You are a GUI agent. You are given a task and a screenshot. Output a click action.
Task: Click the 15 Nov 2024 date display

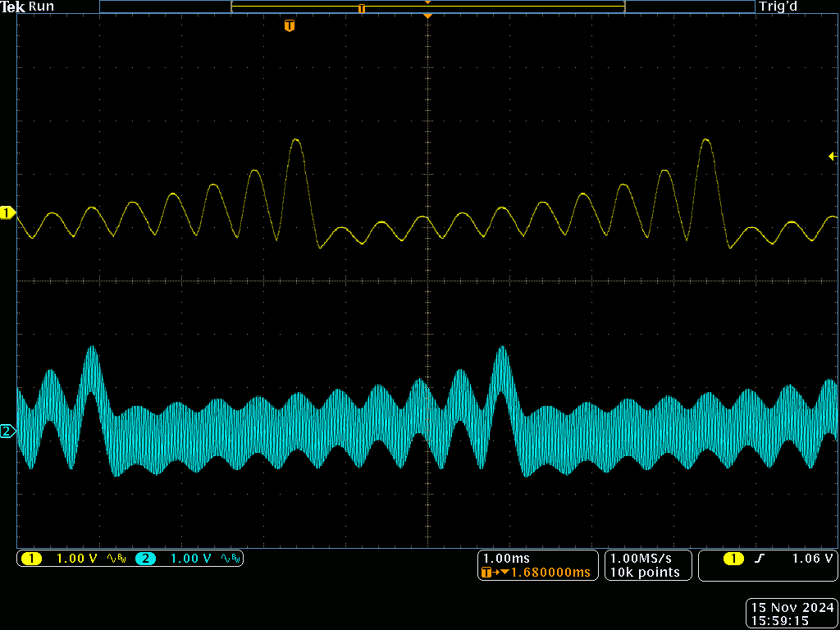(792, 608)
